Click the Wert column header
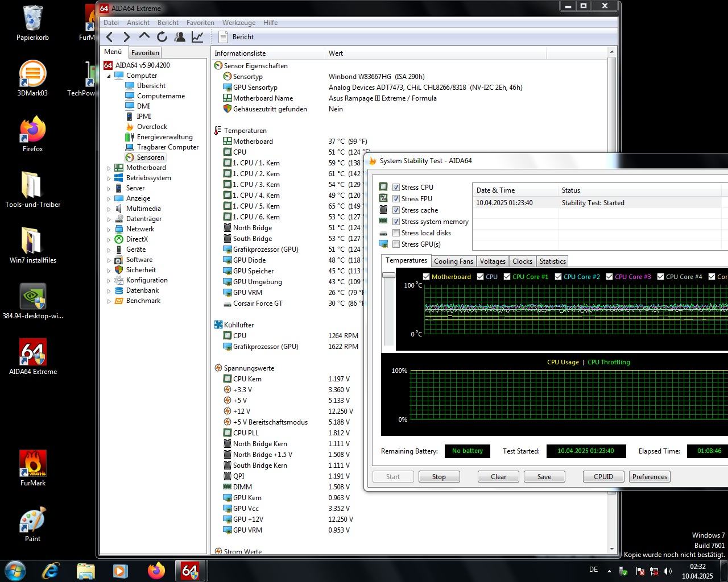 tap(436, 53)
